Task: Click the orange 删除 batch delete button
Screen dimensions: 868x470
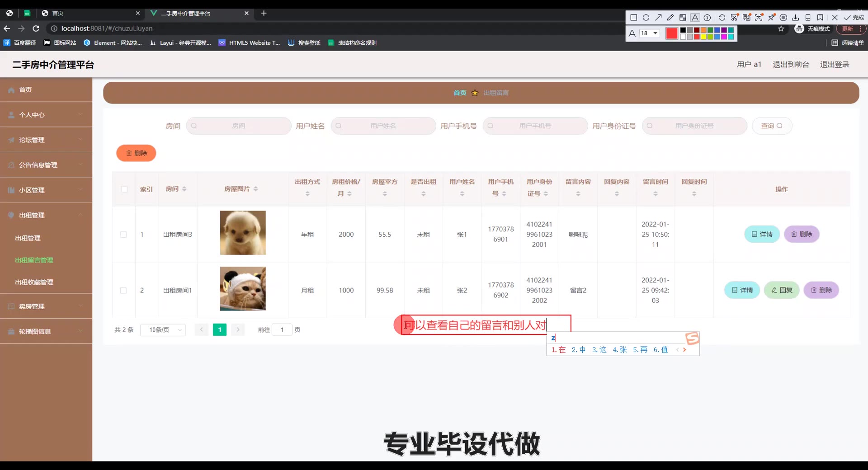Action: point(136,153)
